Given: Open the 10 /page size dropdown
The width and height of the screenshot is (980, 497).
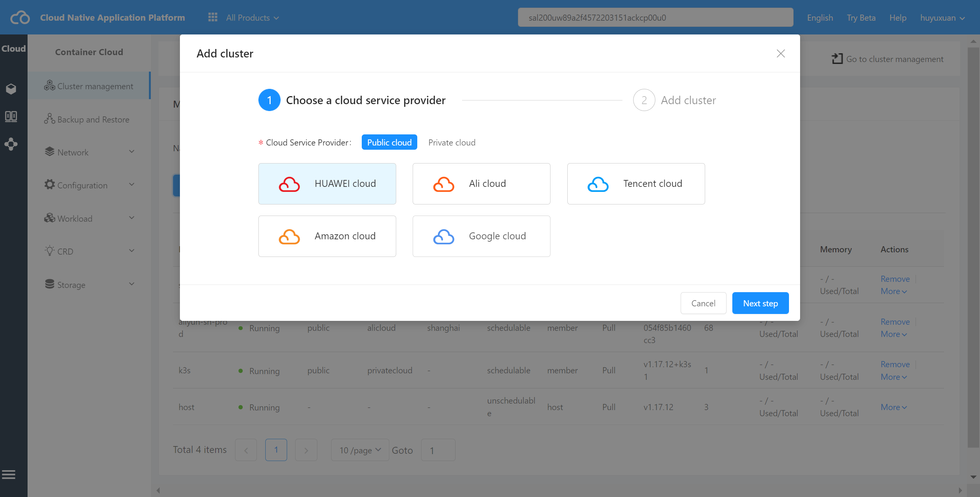Looking at the screenshot, I should point(360,450).
